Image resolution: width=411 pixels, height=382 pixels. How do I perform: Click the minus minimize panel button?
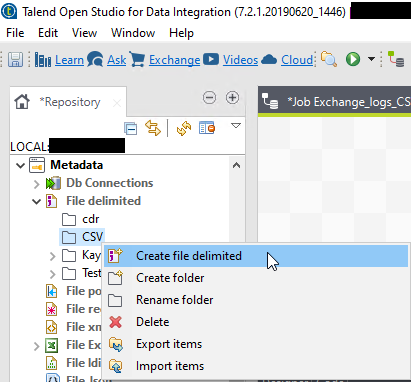(209, 98)
